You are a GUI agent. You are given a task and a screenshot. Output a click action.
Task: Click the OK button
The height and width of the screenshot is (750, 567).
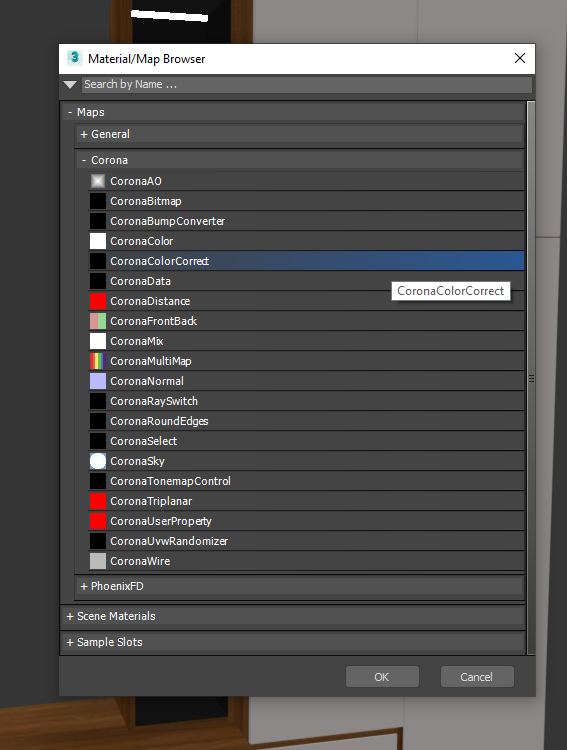(382, 677)
